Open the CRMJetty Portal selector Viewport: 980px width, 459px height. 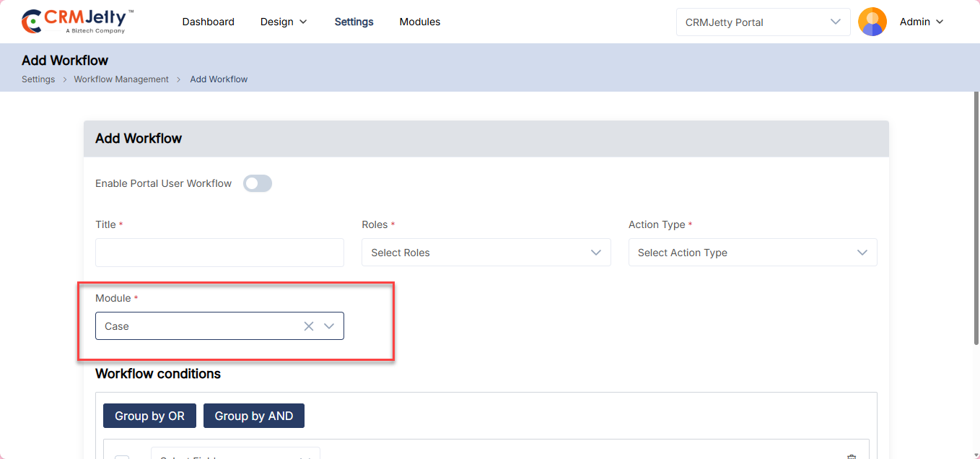pos(762,22)
